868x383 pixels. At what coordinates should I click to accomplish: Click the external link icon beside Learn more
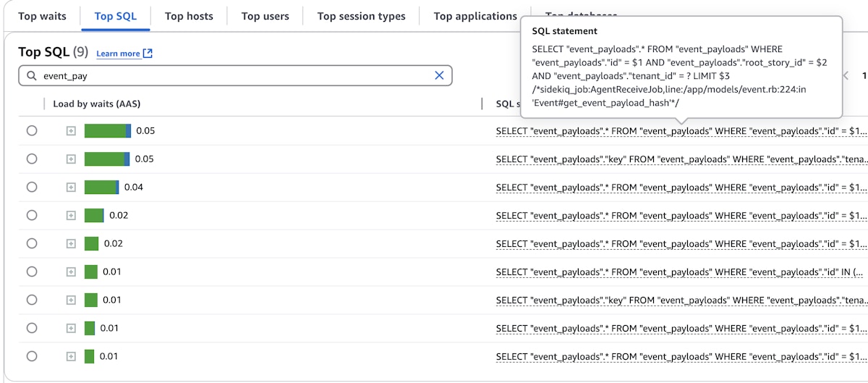pos(148,54)
